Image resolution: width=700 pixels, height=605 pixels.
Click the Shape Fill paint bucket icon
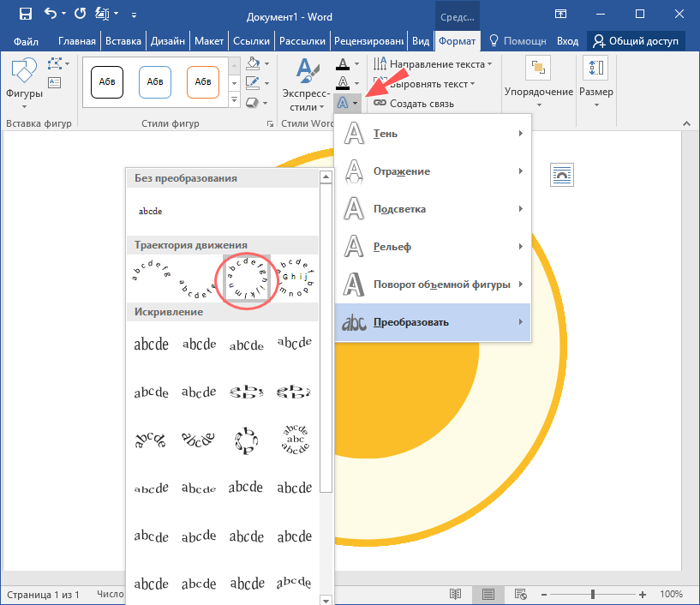point(253,63)
